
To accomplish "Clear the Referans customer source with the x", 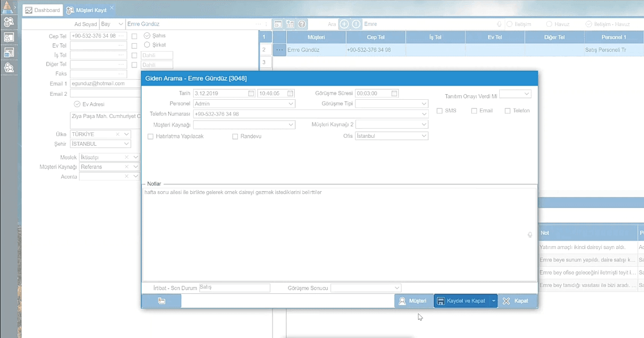I will (x=127, y=167).
